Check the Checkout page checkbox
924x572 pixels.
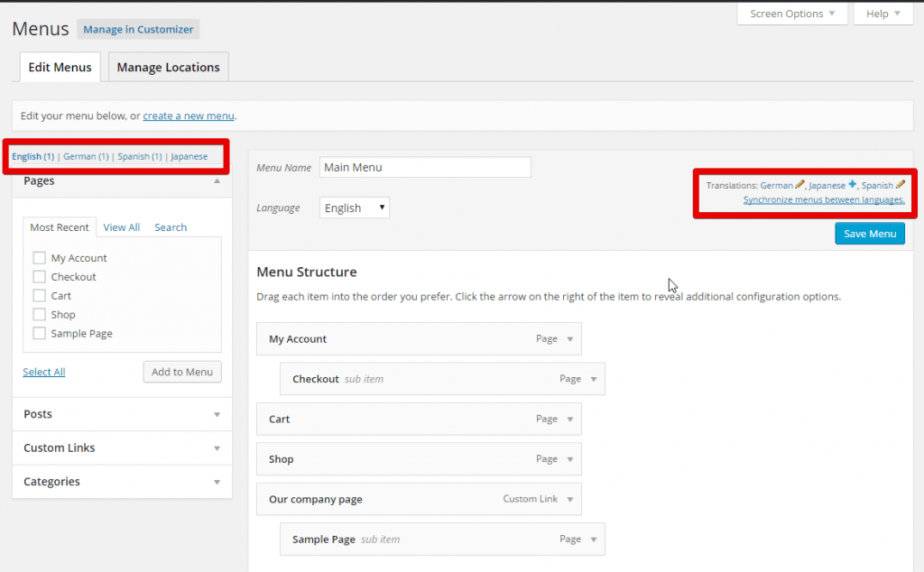point(39,276)
